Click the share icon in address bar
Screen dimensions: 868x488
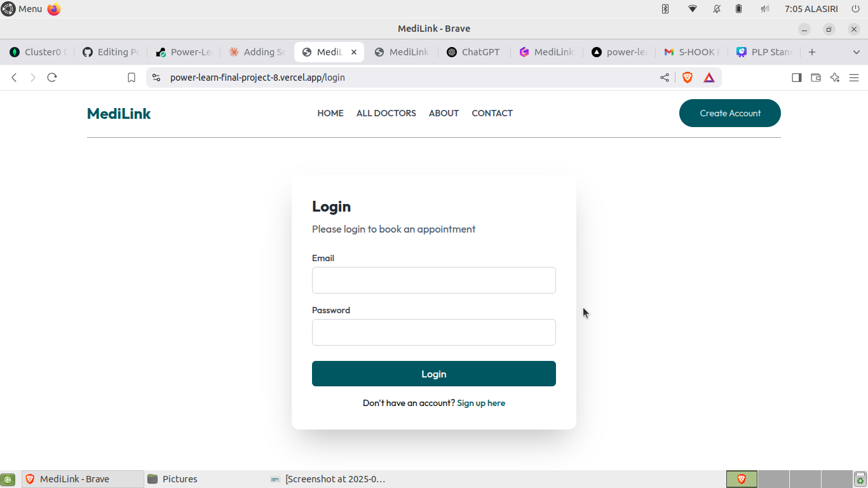665,78
